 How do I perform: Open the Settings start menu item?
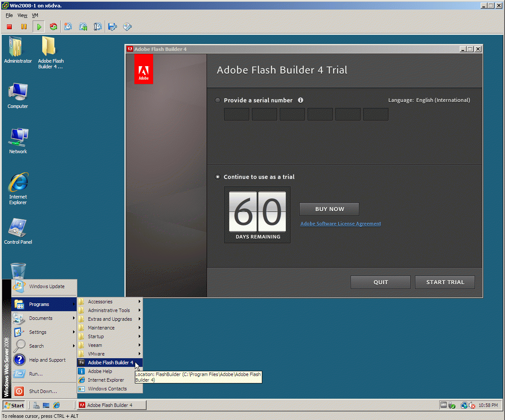[44, 332]
